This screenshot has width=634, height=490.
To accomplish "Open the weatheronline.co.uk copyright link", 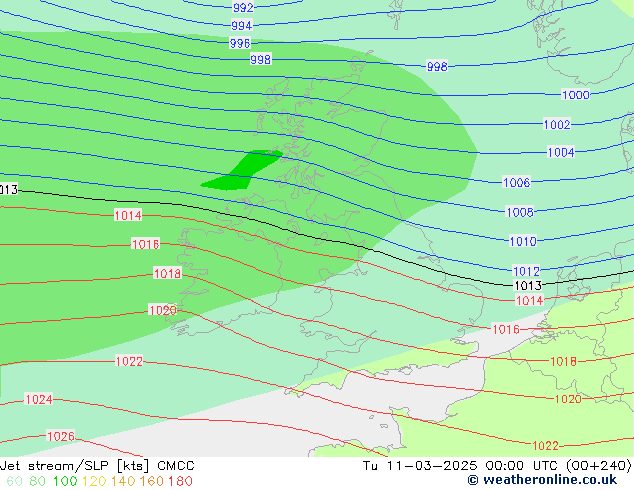I will (542, 480).
